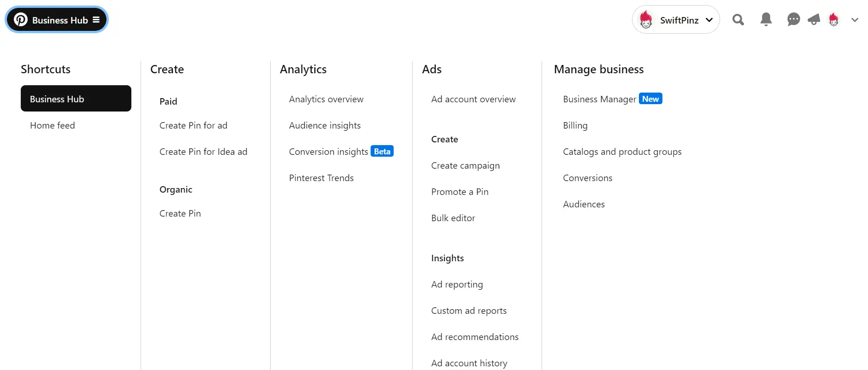This screenshot has height=370, width=868.
Task: Click the megaphone ads updates icon
Action: point(814,20)
